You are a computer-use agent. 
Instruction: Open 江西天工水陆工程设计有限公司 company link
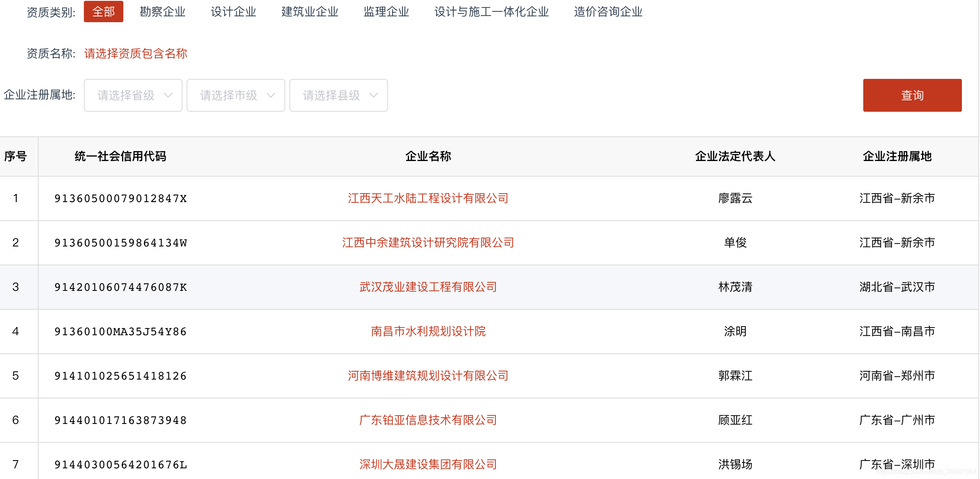click(428, 198)
